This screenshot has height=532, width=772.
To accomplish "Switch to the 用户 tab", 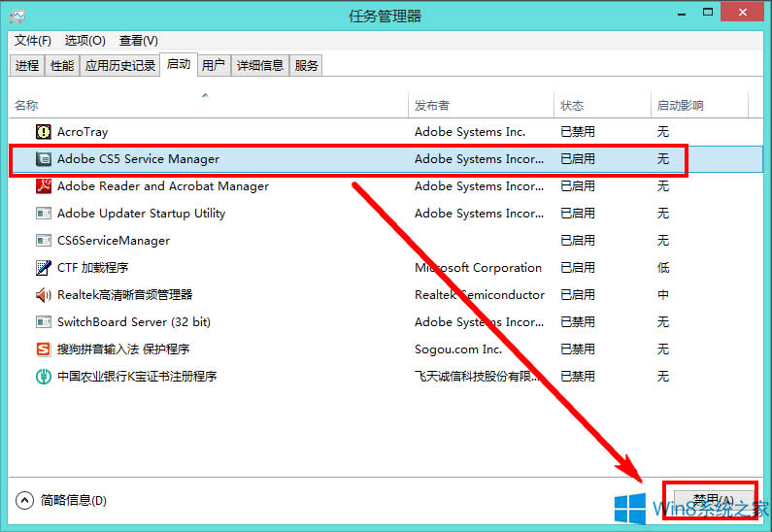I will coord(214,65).
